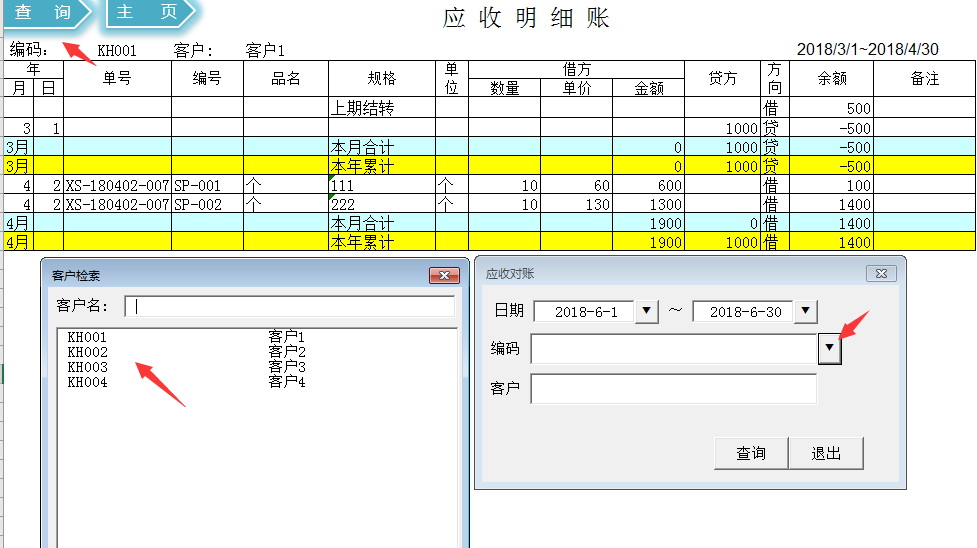Click the SP-002 编号 cell

207,204
